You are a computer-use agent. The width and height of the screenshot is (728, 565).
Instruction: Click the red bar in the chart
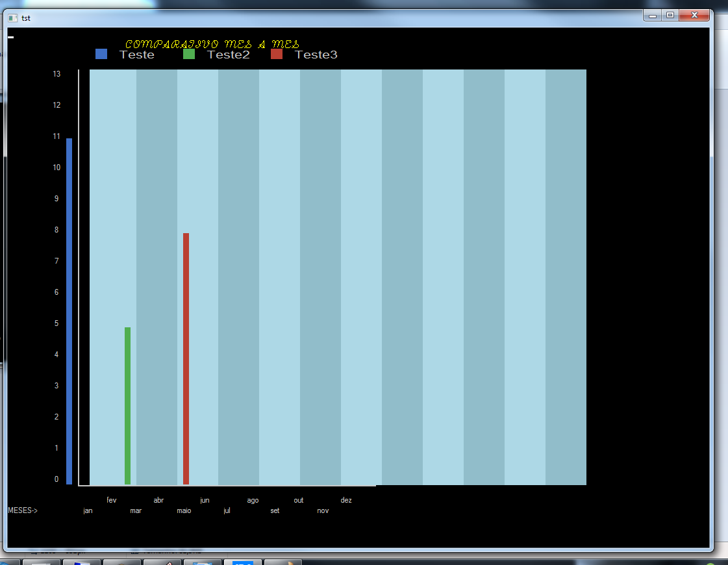click(x=186, y=358)
